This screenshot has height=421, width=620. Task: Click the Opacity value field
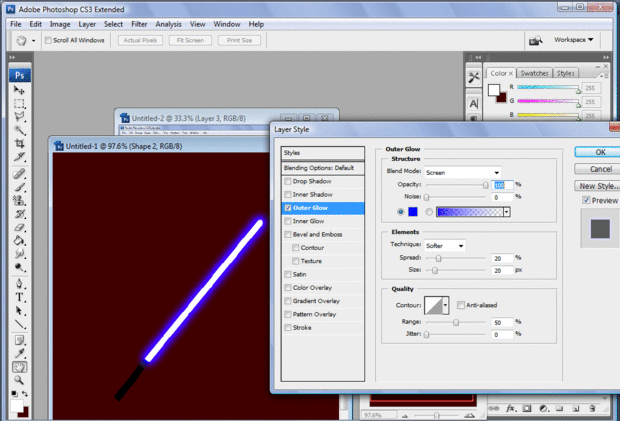pyautogui.click(x=502, y=185)
